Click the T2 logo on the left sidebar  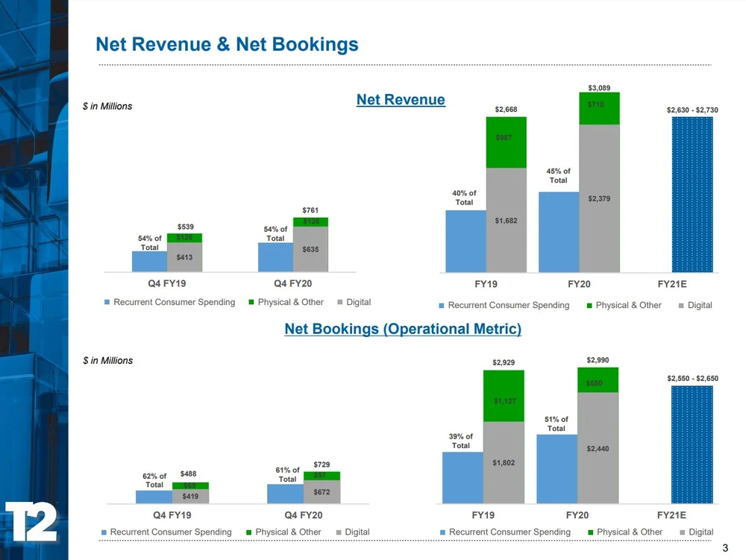(31, 521)
